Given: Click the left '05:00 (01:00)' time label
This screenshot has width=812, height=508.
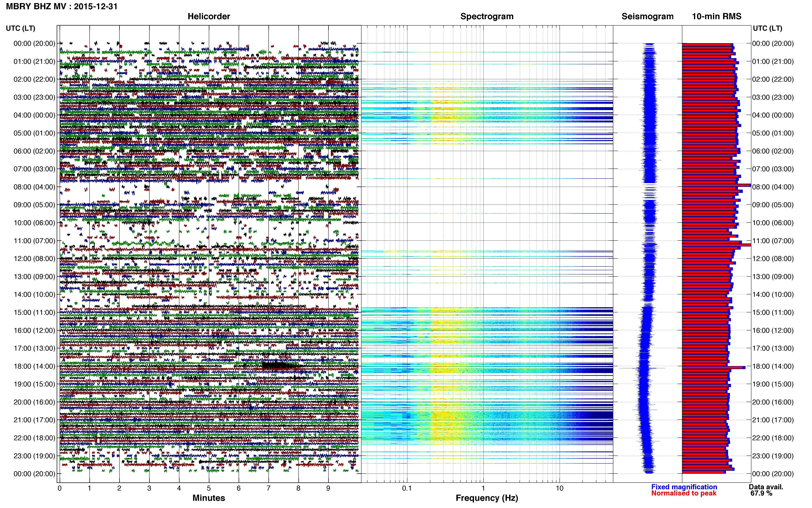Looking at the screenshot, I should point(34,133).
